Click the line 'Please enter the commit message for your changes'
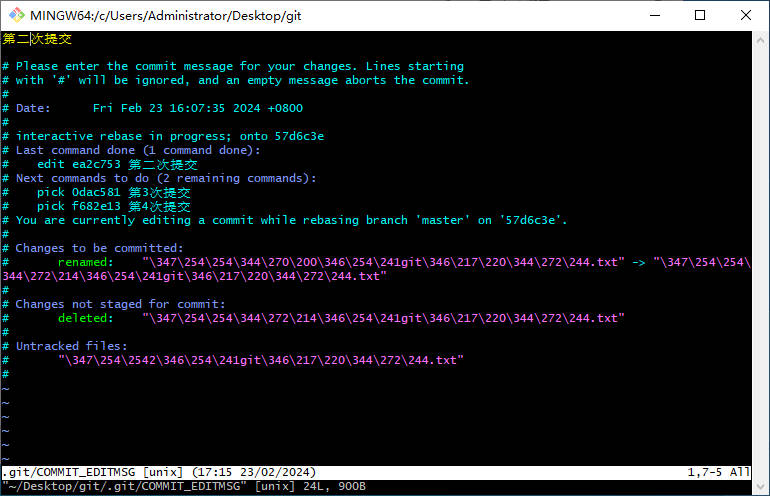The width and height of the screenshot is (770, 496). [x=233, y=66]
